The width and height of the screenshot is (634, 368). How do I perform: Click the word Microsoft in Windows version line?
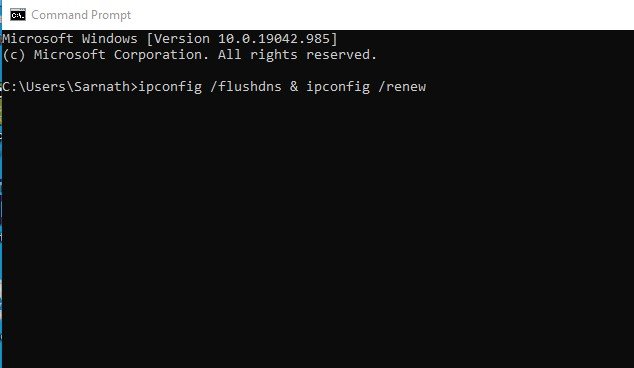(x=38, y=39)
